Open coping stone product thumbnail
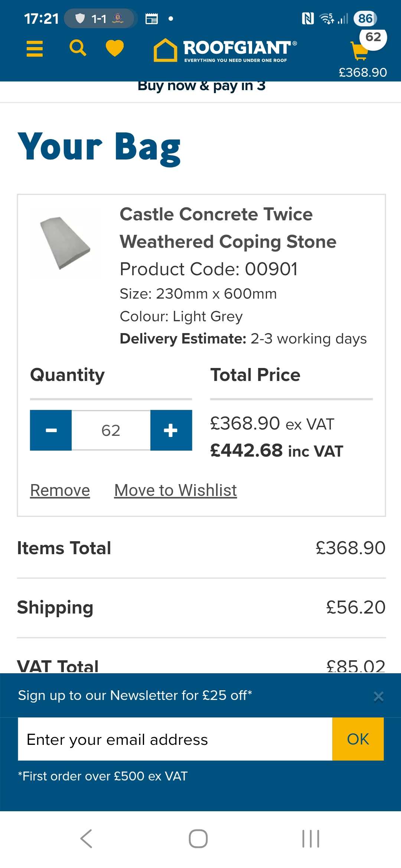The width and height of the screenshot is (401, 868). (65, 243)
